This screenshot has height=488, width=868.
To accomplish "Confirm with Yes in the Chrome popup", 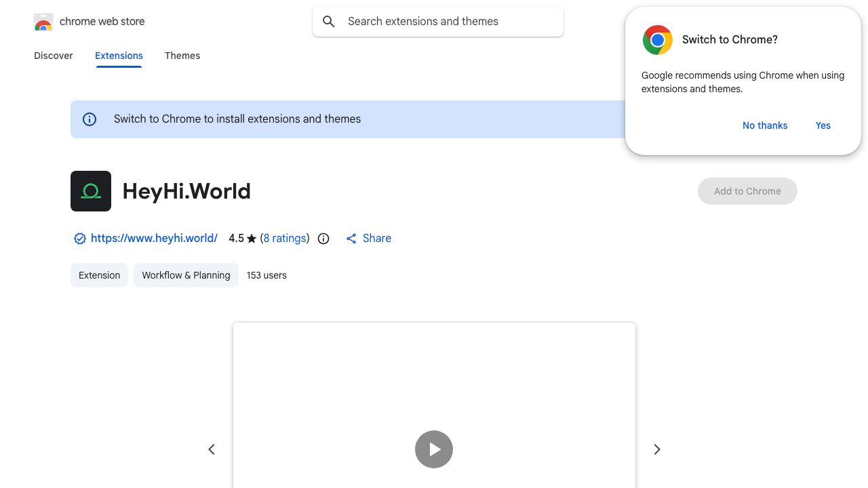I will (823, 125).
